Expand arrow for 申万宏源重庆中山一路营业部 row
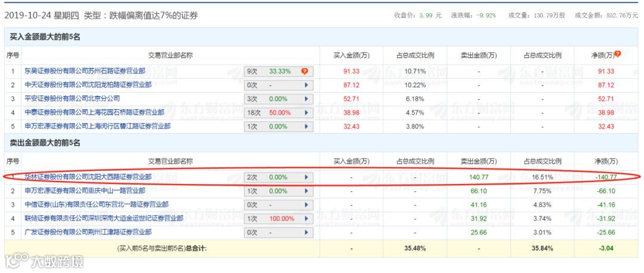 [306, 191]
